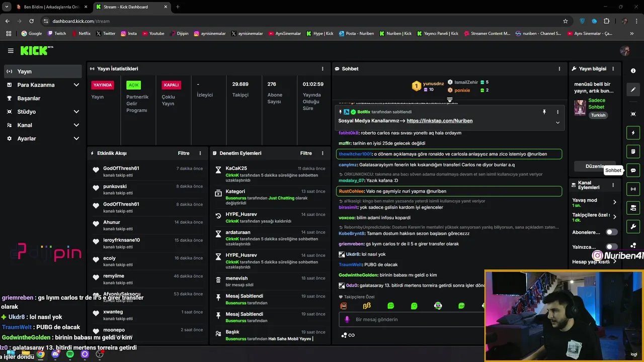The height and width of the screenshot is (362, 644).
Task: Toggle the wrench widget in right toolbar
Action: pos(633,226)
